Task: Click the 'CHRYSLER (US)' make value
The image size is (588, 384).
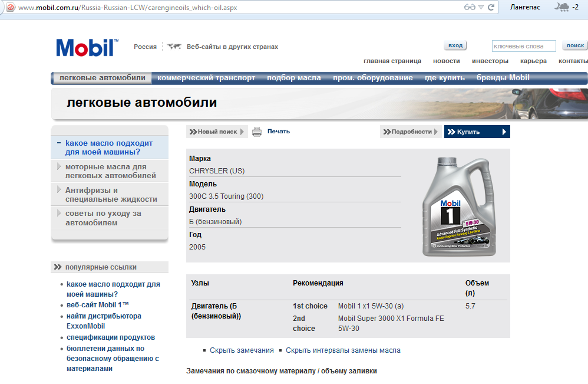Action: pyautogui.click(x=217, y=171)
